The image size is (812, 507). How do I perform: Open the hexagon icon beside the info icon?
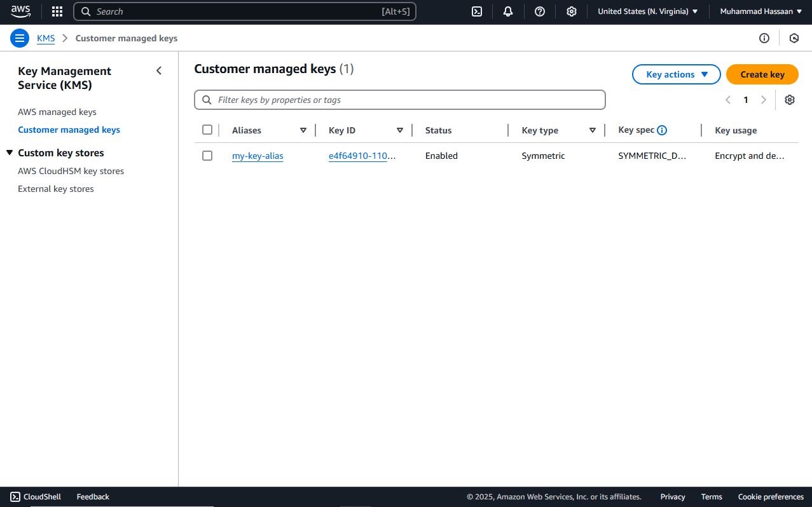pyautogui.click(x=794, y=38)
